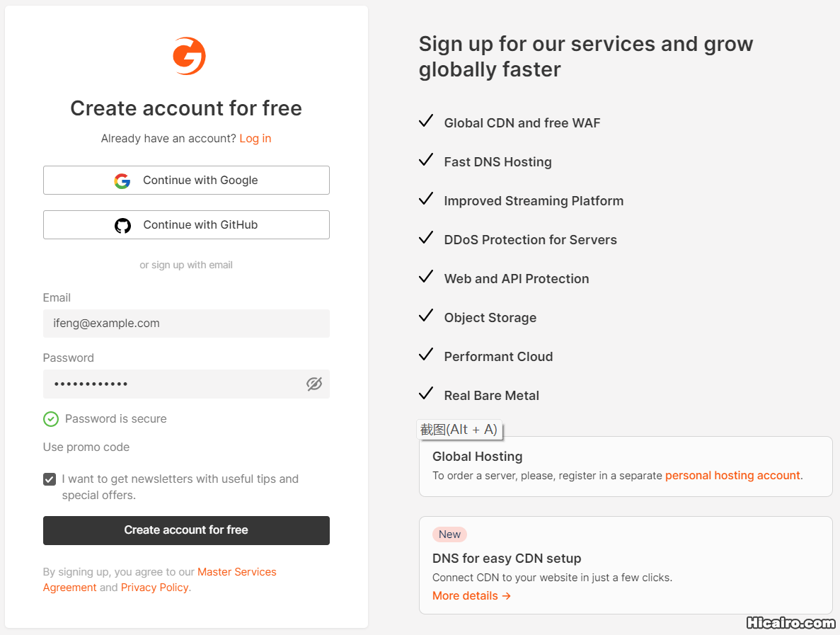Image resolution: width=840 pixels, height=635 pixels.
Task: Open More details link for DNS setup
Action: (471, 596)
